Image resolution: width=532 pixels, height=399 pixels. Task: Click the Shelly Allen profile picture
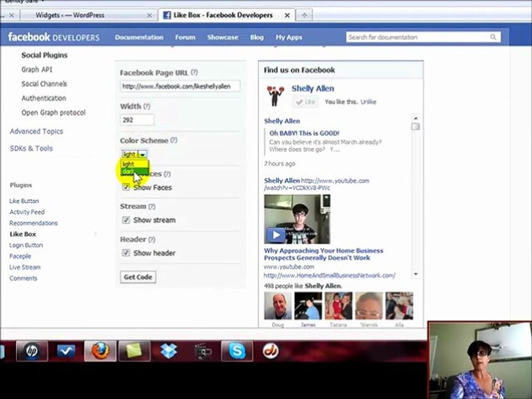[x=275, y=96]
